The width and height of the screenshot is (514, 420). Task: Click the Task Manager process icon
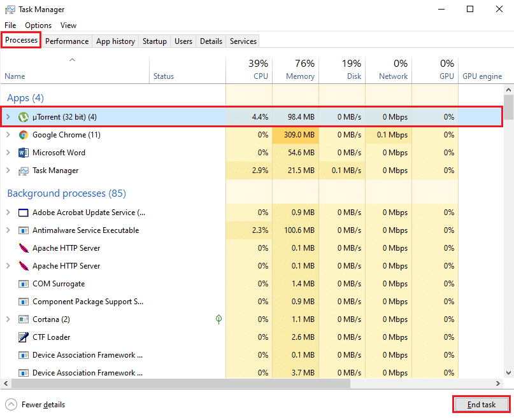coord(24,171)
